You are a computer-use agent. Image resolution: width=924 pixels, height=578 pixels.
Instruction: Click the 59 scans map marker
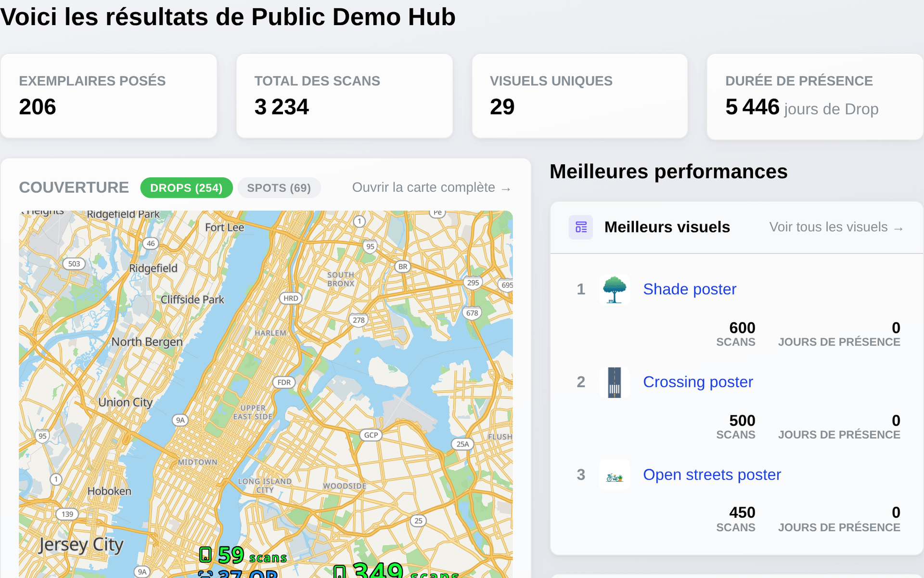point(243,555)
